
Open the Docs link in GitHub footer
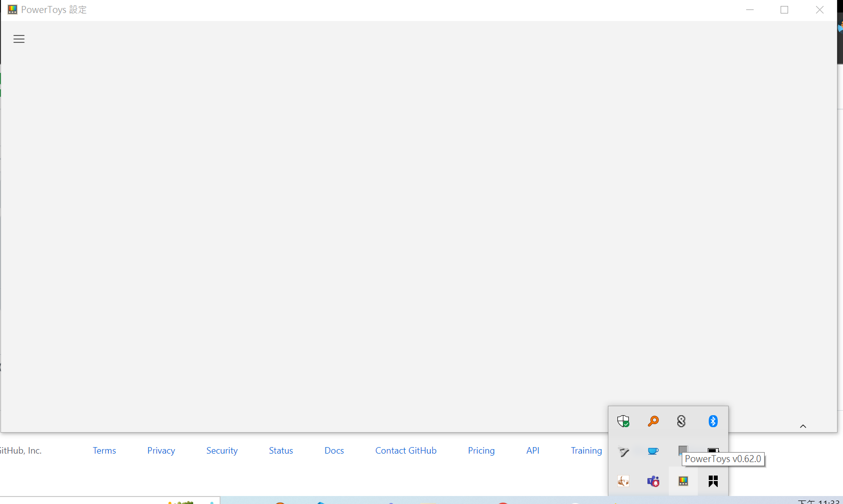pyautogui.click(x=334, y=451)
